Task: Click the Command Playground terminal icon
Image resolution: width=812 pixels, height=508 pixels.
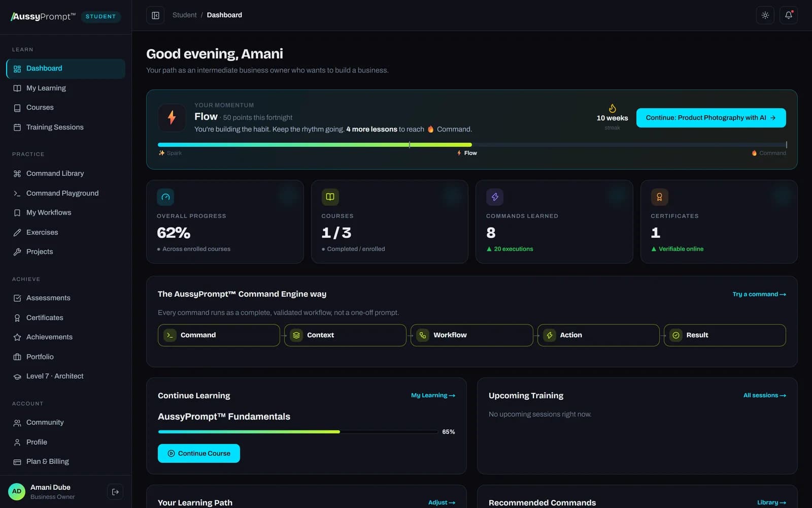Action: [17, 194]
